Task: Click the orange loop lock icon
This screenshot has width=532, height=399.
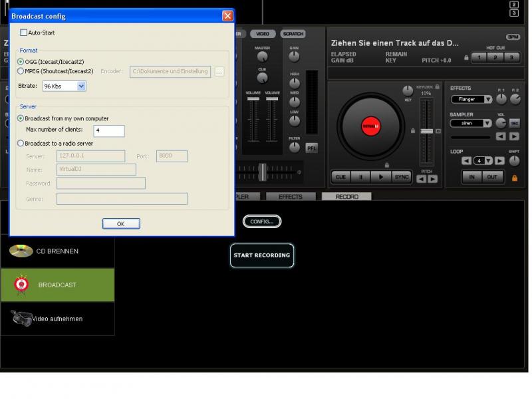Action: (x=514, y=178)
